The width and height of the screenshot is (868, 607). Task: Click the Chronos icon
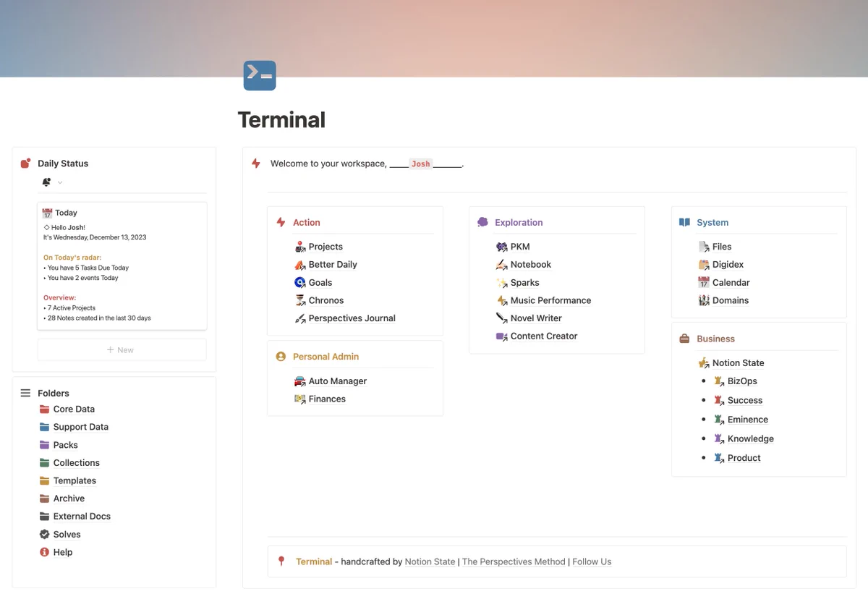(x=300, y=300)
